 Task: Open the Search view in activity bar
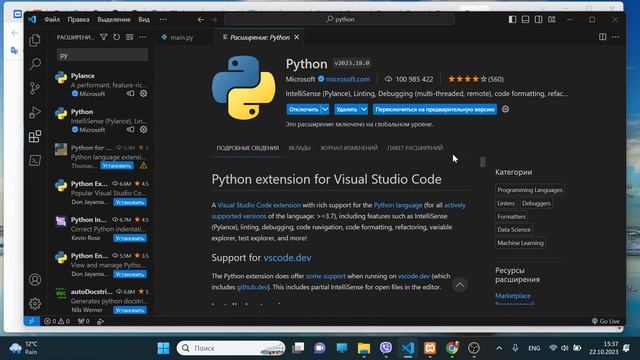click(35, 64)
